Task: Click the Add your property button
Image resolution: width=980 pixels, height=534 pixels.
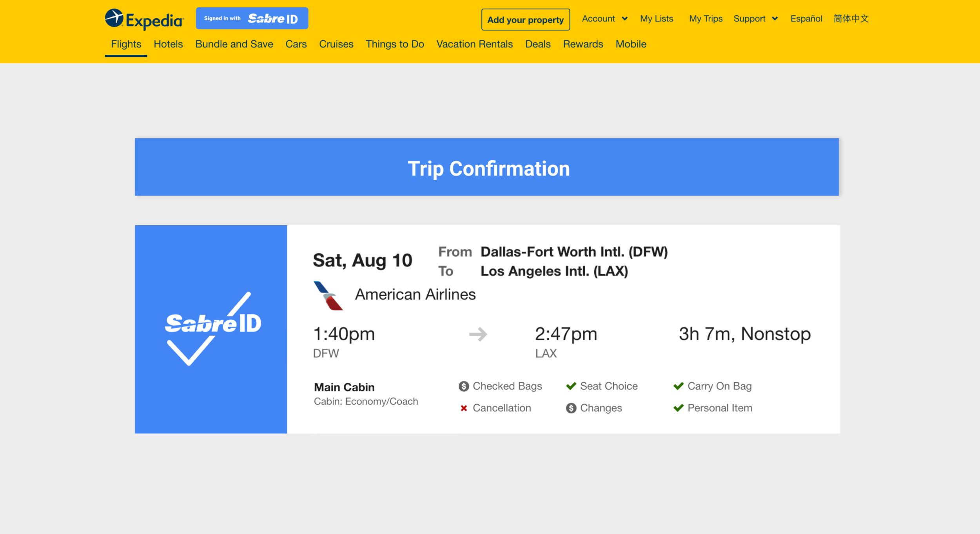Action: (x=525, y=20)
